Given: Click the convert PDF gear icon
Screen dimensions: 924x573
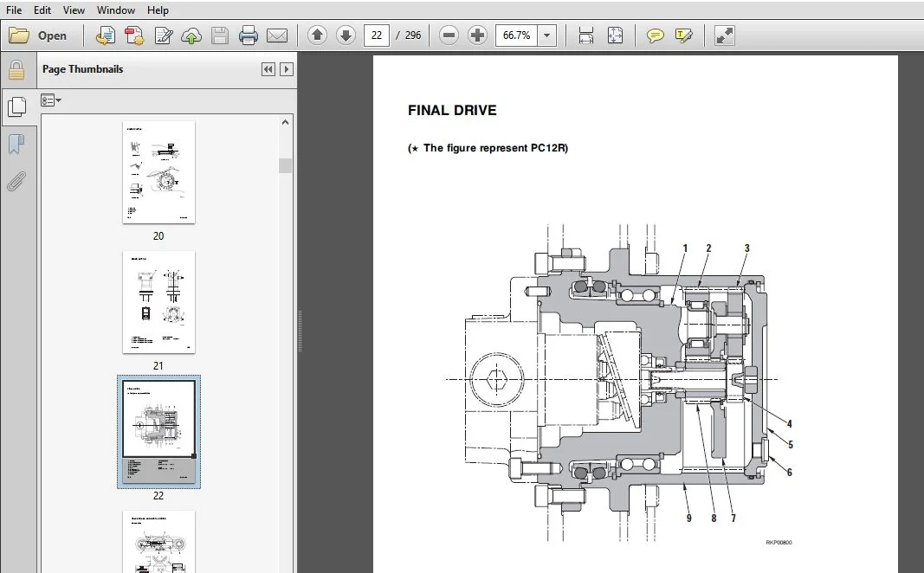Looking at the screenshot, I should (134, 36).
